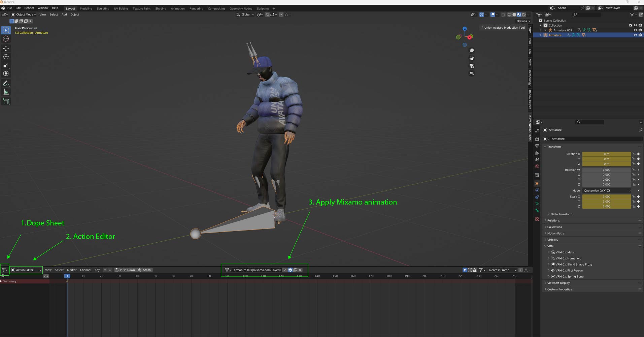This screenshot has width=644, height=337.
Task: Expand the Relations panel
Action: [553, 220]
